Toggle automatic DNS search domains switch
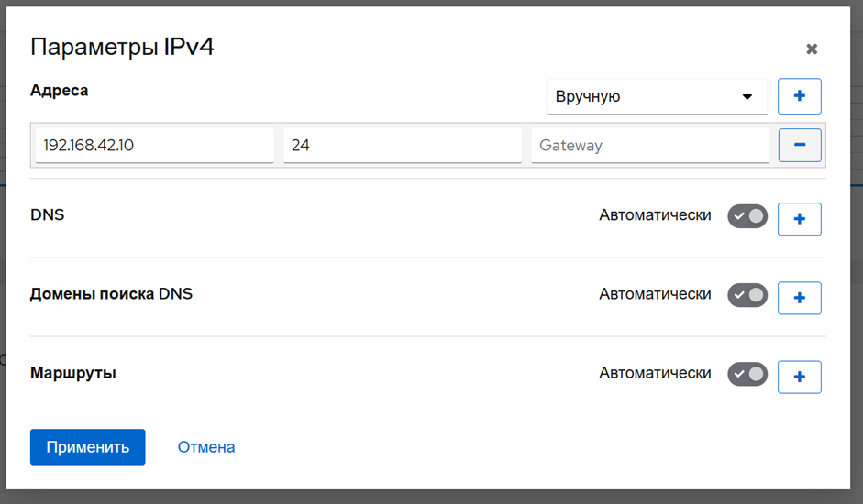The width and height of the screenshot is (863, 504). 747,295
